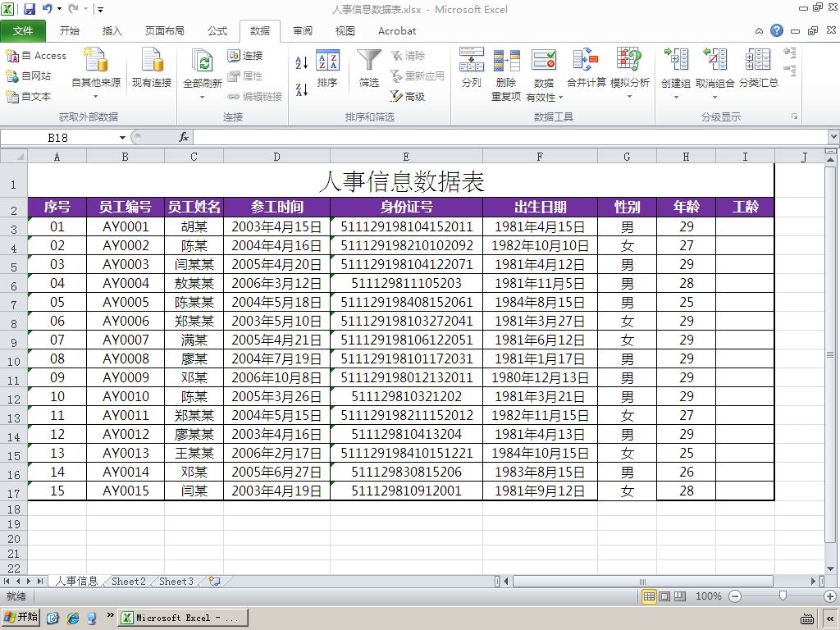Click the insert function fx button
840x630 pixels.
[x=184, y=137]
